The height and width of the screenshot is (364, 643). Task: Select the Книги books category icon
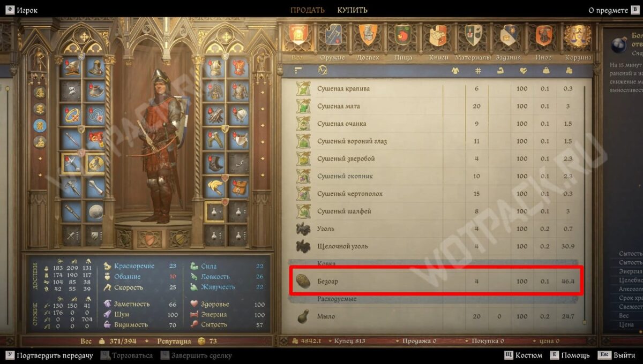(438, 35)
